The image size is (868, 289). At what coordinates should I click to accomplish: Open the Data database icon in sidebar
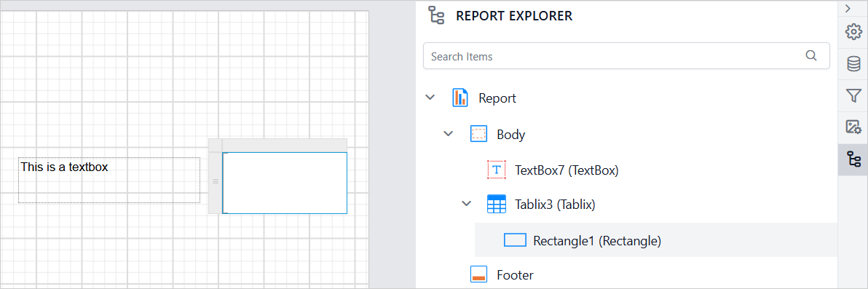click(853, 63)
